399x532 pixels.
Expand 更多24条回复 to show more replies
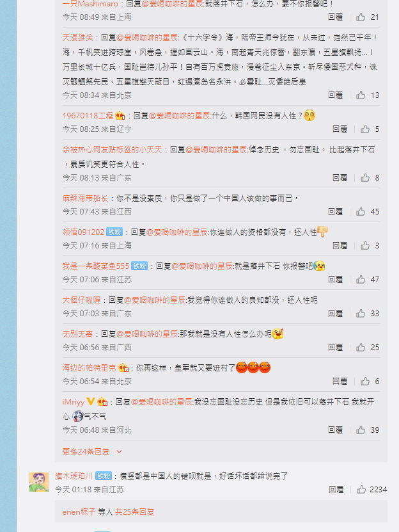(x=86, y=451)
